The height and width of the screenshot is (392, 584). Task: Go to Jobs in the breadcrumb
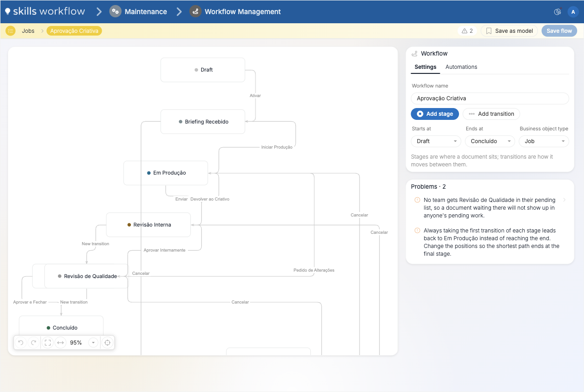[28, 31]
